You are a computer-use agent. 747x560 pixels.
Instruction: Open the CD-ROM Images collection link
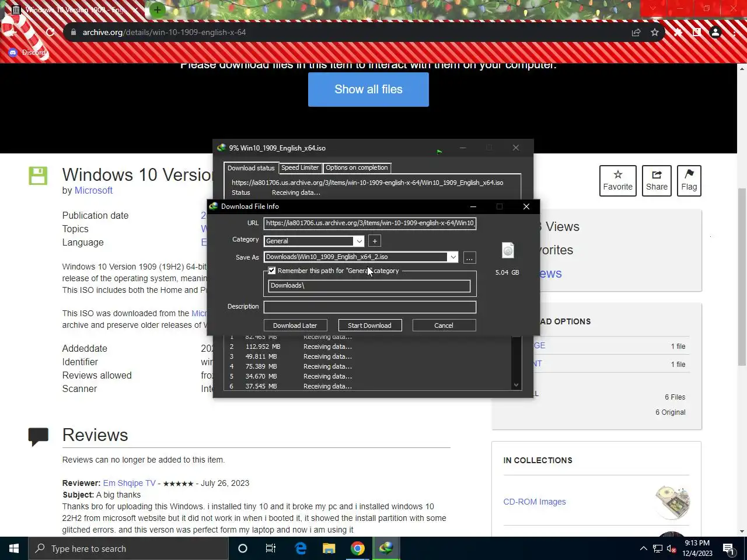[x=535, y=502]
